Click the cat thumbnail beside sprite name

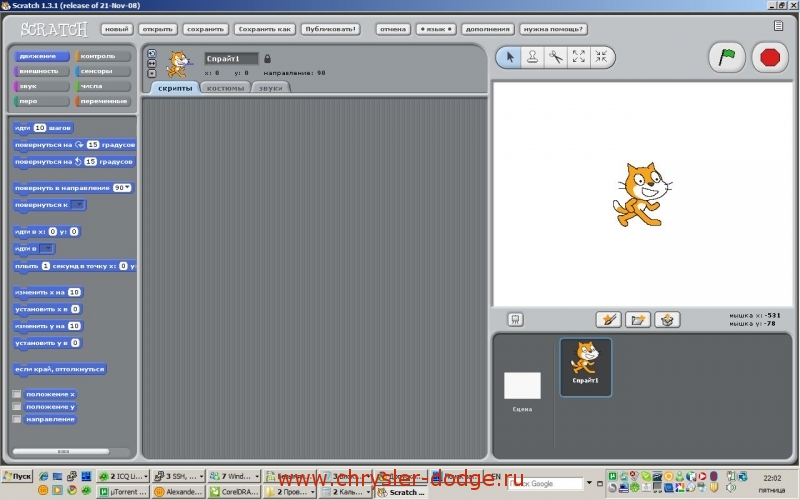[179, 64]
